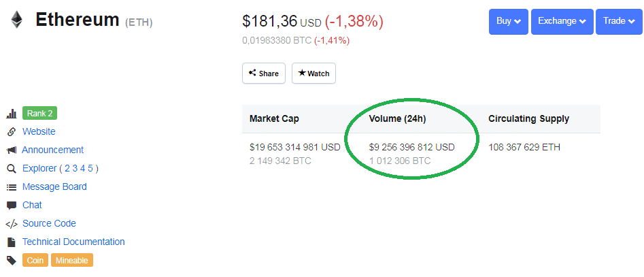Click the magnifier icon beside Explorer

(x=12, y=169)
